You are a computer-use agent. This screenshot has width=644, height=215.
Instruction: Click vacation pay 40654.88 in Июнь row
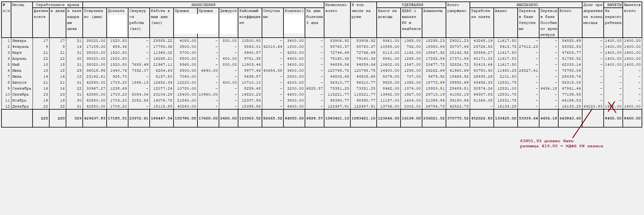tap(272, 70)
